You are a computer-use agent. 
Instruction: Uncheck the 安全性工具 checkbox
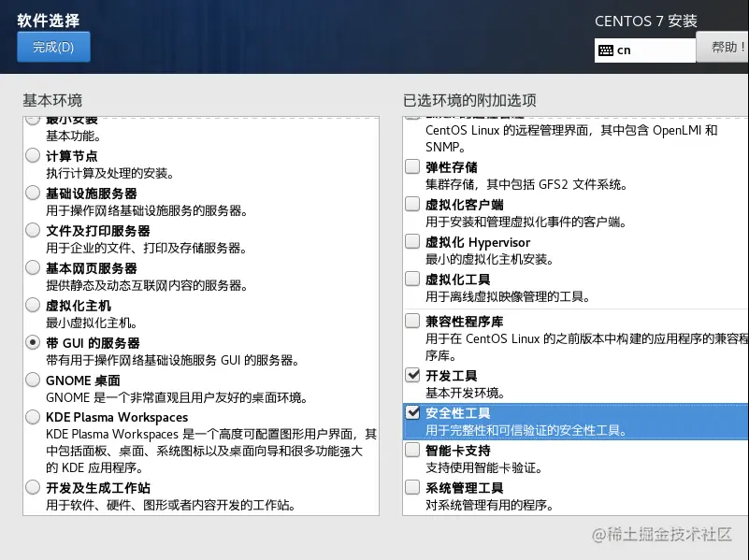(412, 412)
